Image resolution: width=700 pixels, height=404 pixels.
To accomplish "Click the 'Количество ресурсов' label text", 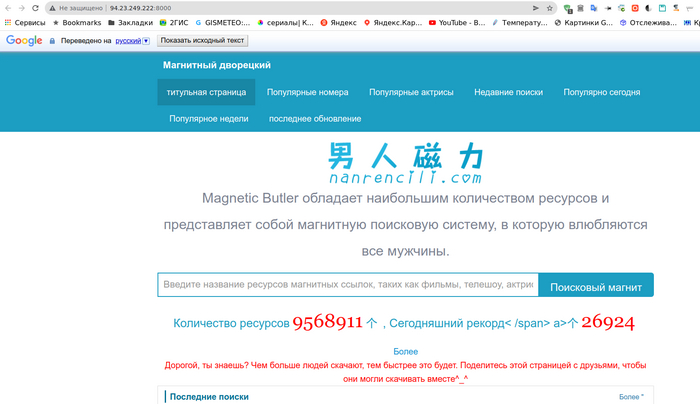I will [x=231, y=323].
